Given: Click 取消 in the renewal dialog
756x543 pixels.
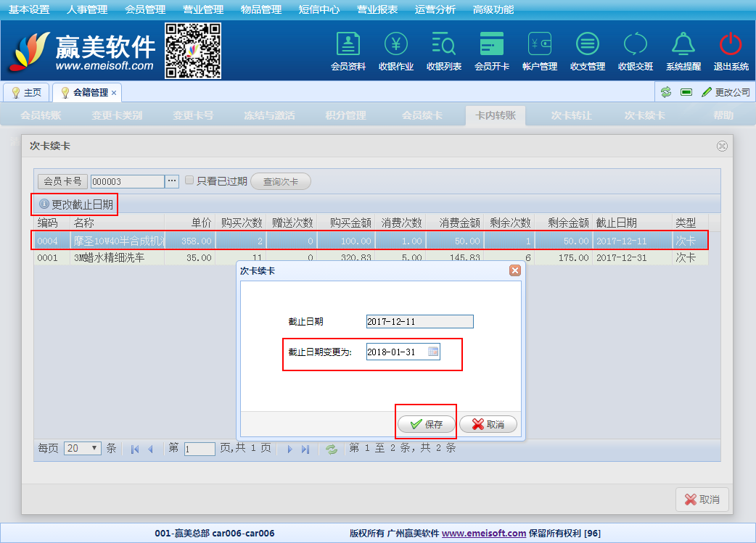Looking at the screenshot, I should point(488,424).
